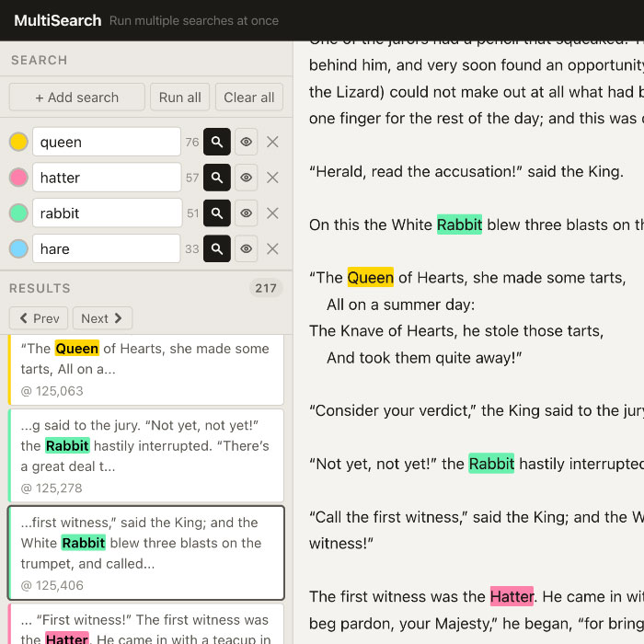The image size is (644, 644).
Task: Hide the hare search highlights
Action: tap(246, 248)
